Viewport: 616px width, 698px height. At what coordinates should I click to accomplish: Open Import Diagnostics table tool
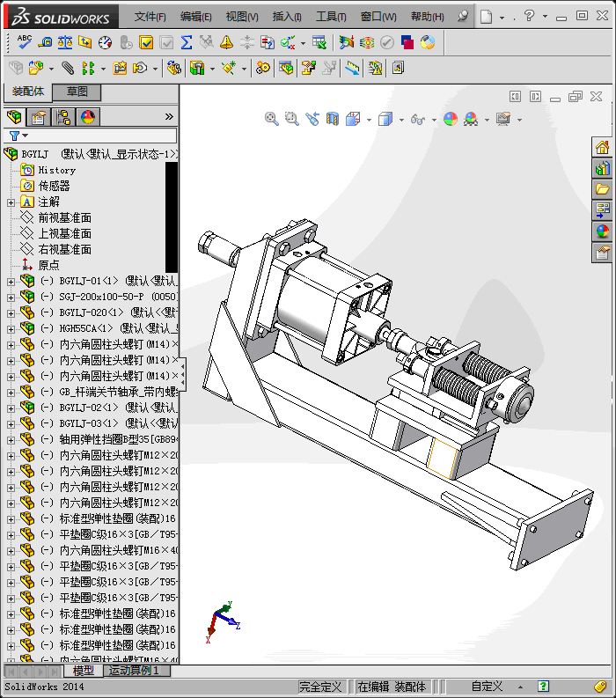click(319, 42)
